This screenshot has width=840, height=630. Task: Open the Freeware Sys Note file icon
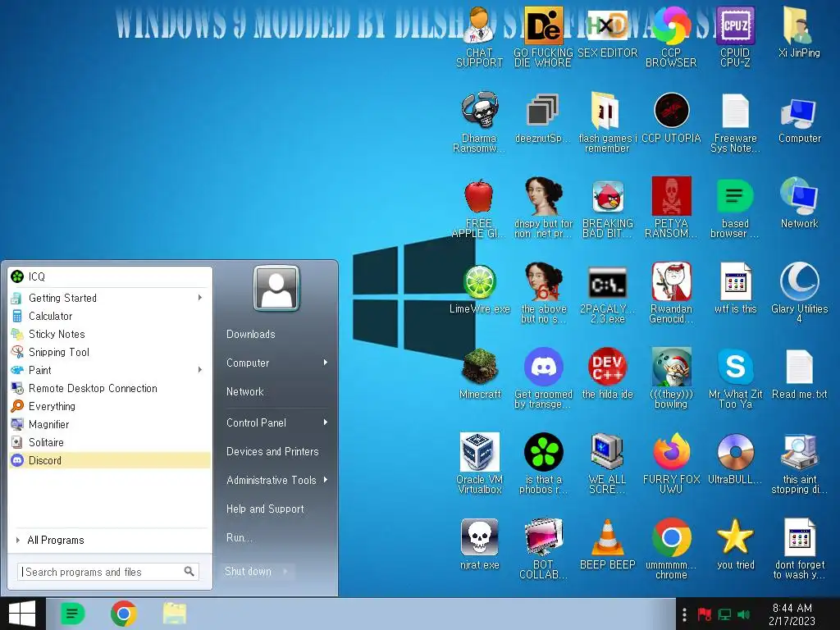click(735, 121)
